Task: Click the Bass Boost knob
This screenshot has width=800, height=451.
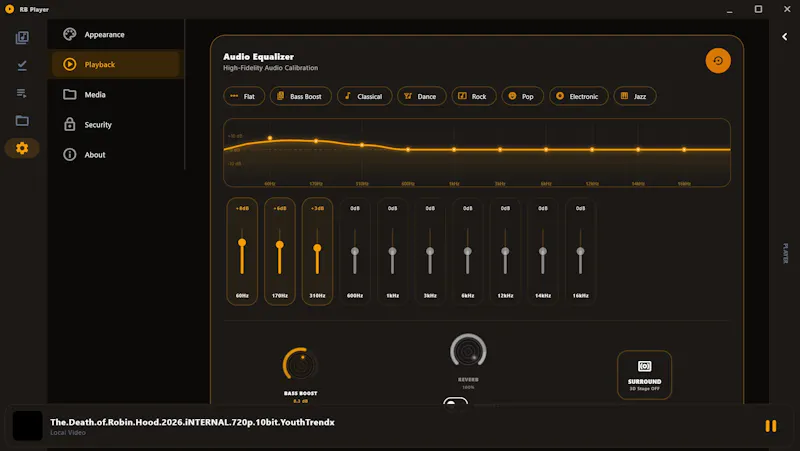Action: pos(300,364)
